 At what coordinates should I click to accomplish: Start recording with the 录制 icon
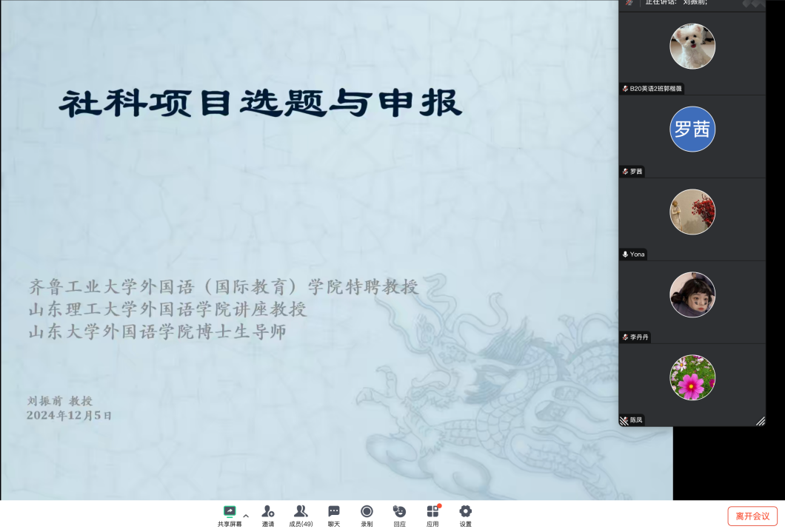(x=367, y=511)
